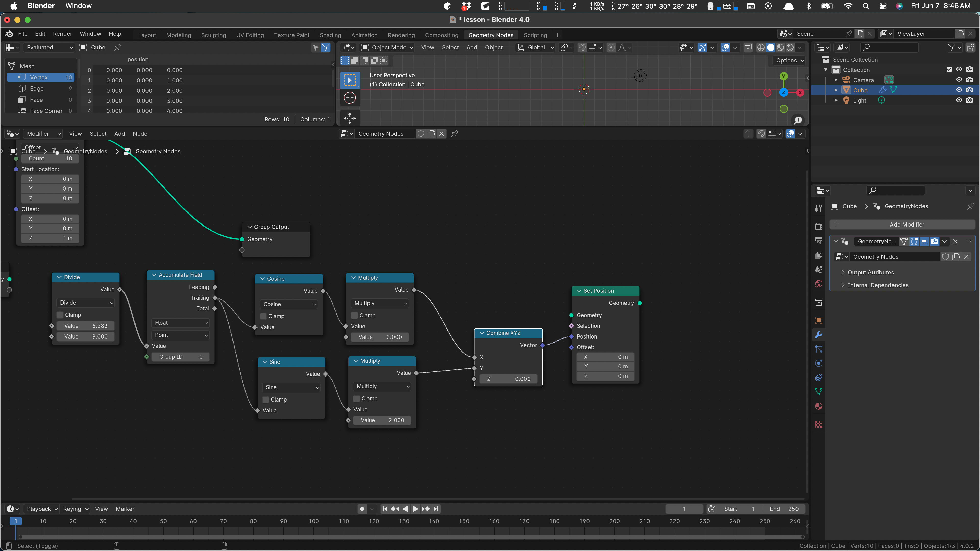Viewport: 980px width, 551px height.
Task: Jump to the timeline's start frame
Action: [x=385, y=509]
